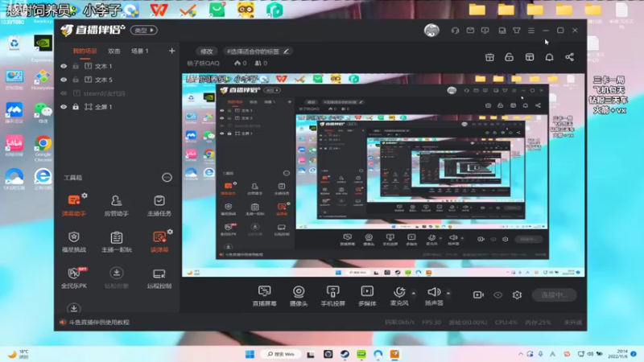The height and width of the screenshot is (362, 644).
Task: Click the taskbar search box
Action: click(281, 354)
